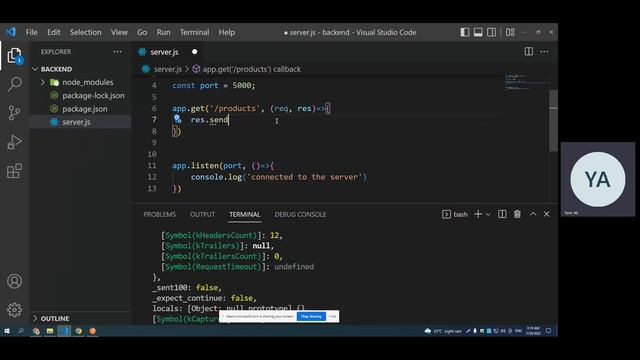640x360 pixels.
Task: Open the Accounts icon in the activity bar
Action: click(x=14, y=281)
